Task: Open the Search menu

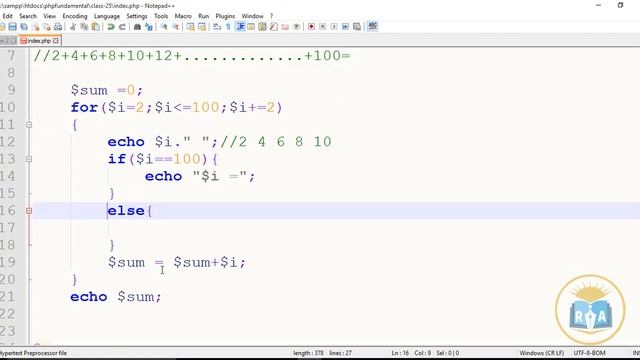Action: pyautogui.click(x=28, y=16)
